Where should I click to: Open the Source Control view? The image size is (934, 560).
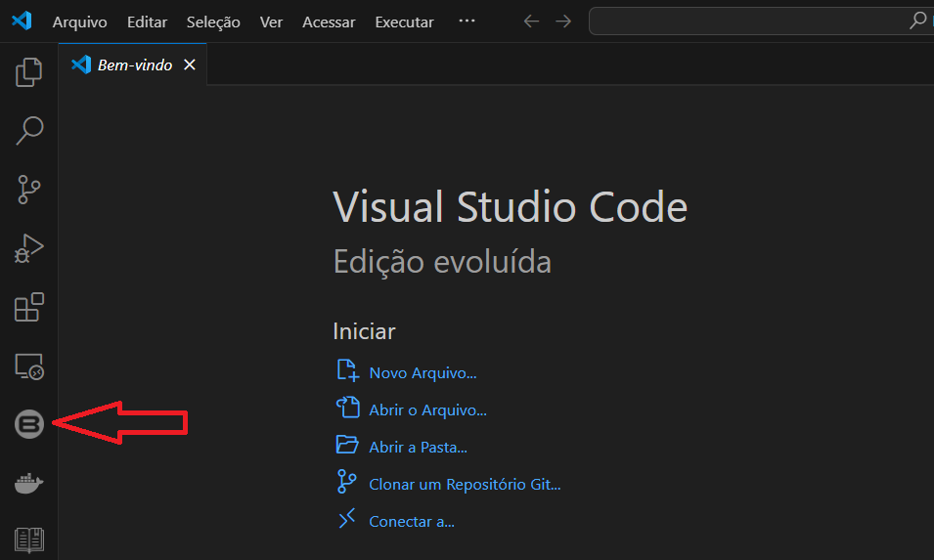click(x=29, y=190)
